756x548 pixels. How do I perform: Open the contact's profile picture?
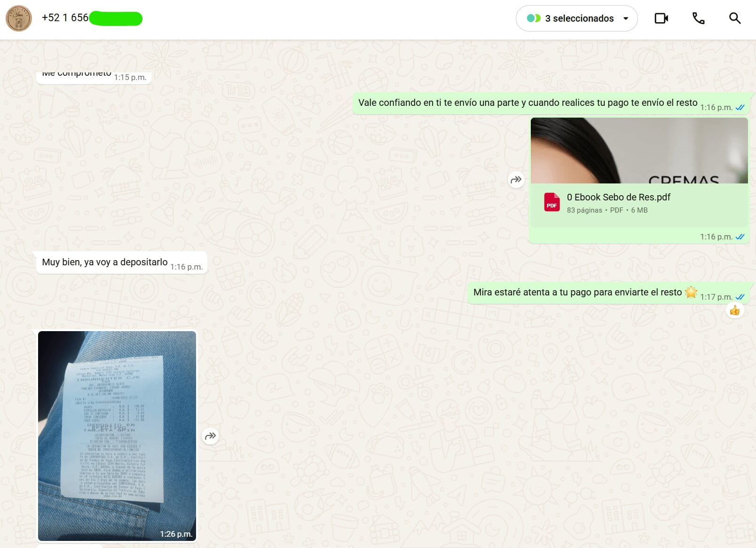(x=19, y=18)
